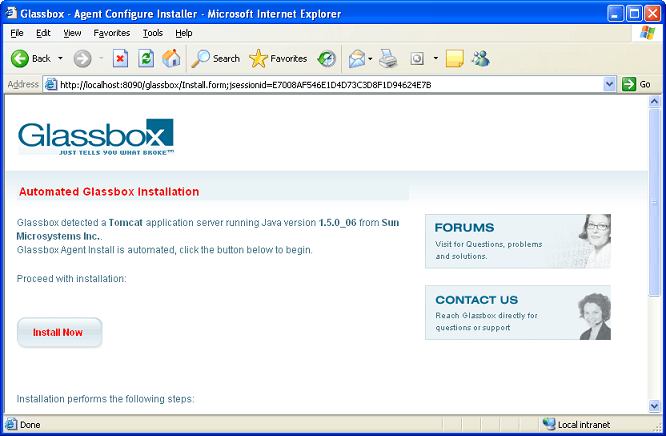Open the File menu
This screenshot has width=666, height=436.
point(17,33)
